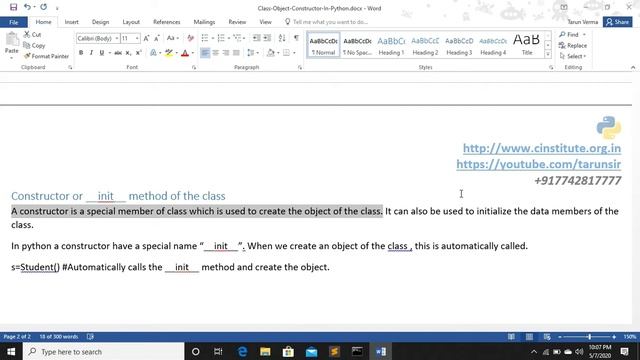Redo with the repeat arrow icon
The width and height of the screenshot is (640, 360).
pos(43,7)
